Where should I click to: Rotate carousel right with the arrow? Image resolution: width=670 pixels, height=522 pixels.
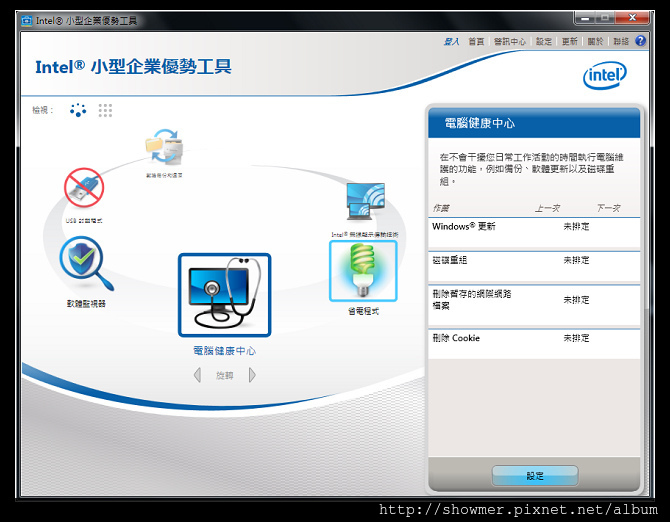pyautogui.click(x=252, y=375)
